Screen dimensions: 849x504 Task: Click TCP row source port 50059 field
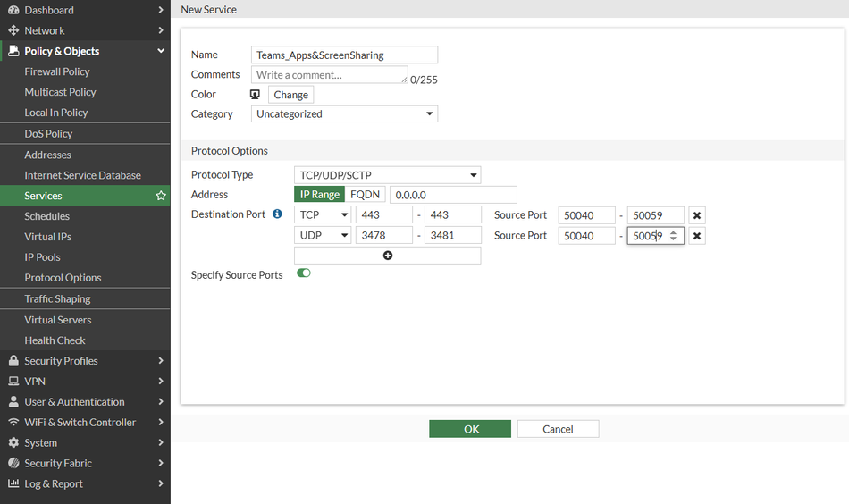(x=656, y=215)
